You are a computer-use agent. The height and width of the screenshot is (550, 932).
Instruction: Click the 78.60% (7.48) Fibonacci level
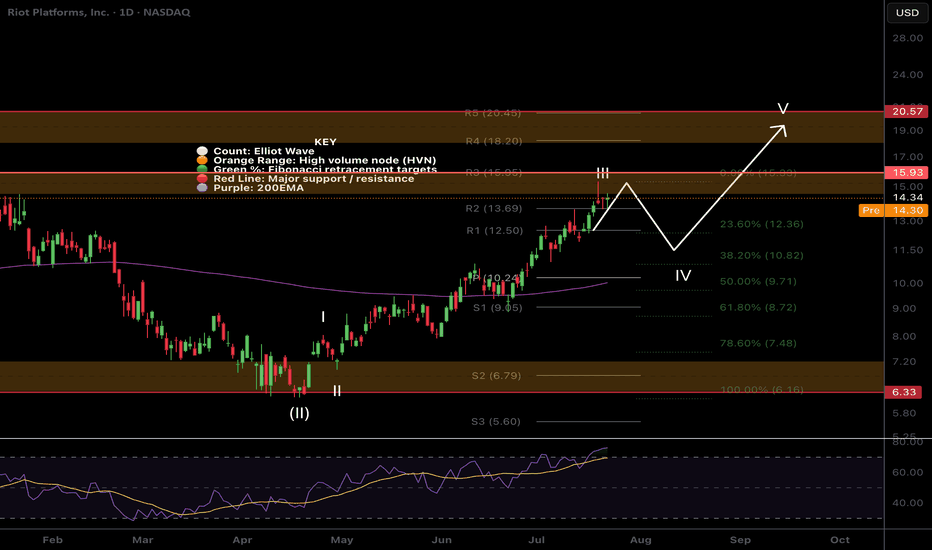click(x=758, y=343)
